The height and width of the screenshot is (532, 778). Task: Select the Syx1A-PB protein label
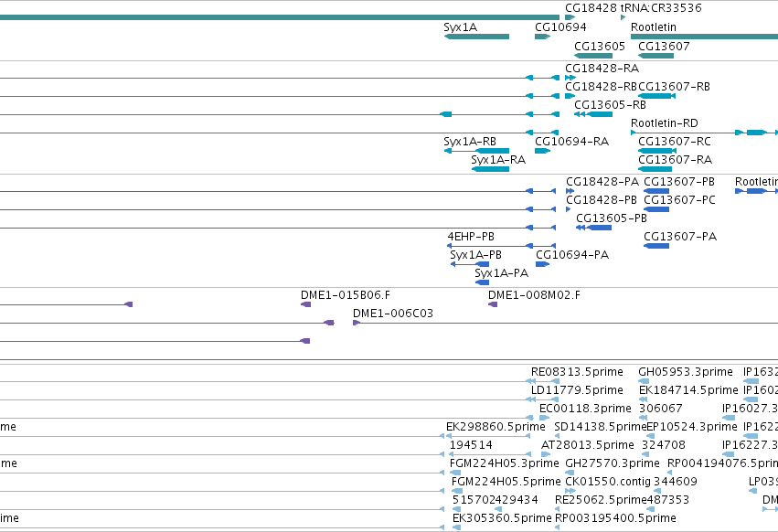click(x=475, y=255)
